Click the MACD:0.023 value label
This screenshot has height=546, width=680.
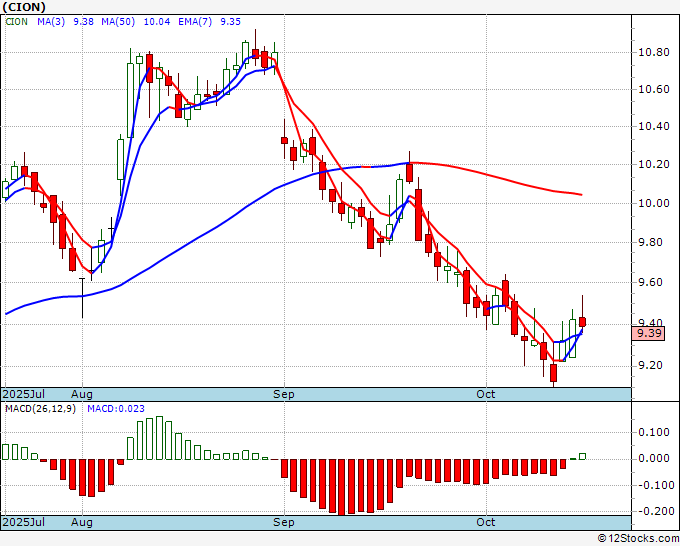[x=116, y=409]
